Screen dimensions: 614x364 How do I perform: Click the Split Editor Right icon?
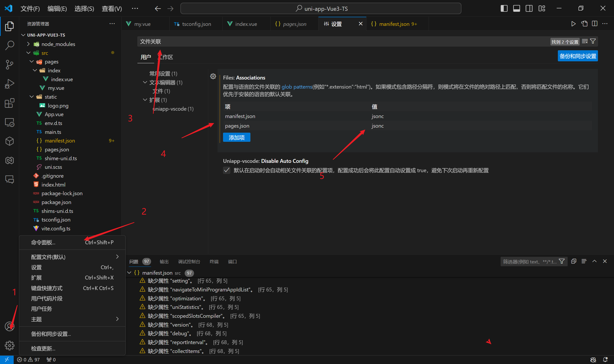[595, 24]
